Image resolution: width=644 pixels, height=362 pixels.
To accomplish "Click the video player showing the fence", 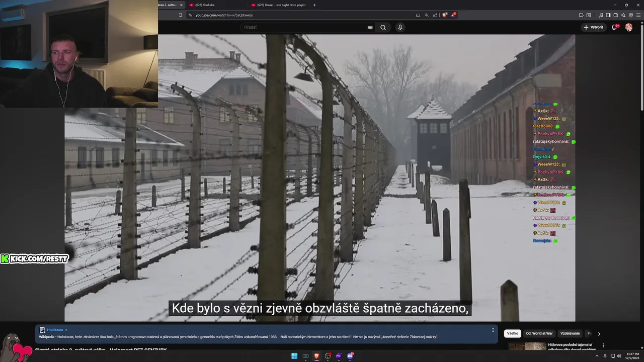I will point(320,178).
